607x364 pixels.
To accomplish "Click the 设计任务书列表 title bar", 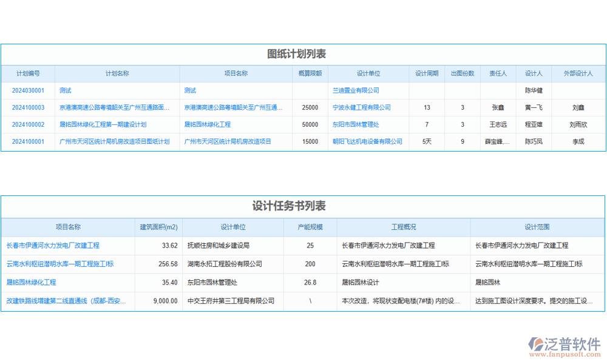I will pos(303,206).
